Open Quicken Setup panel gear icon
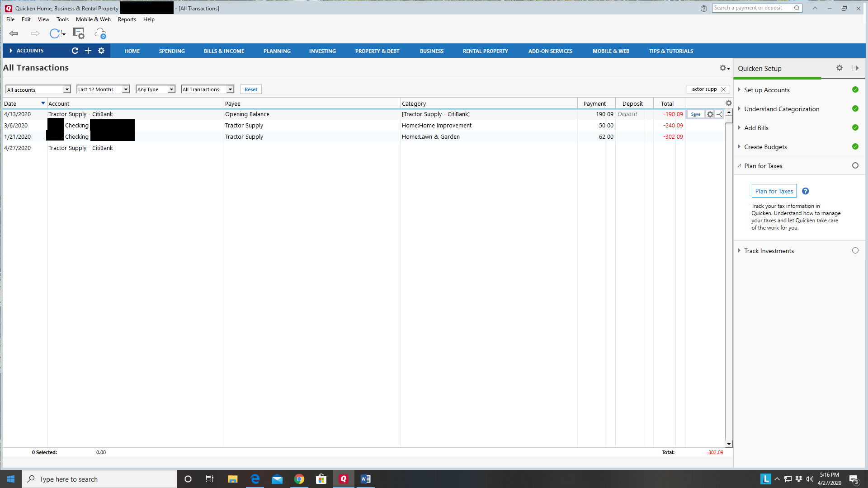The height and width of the screenshot is (488, 868). 839,68
